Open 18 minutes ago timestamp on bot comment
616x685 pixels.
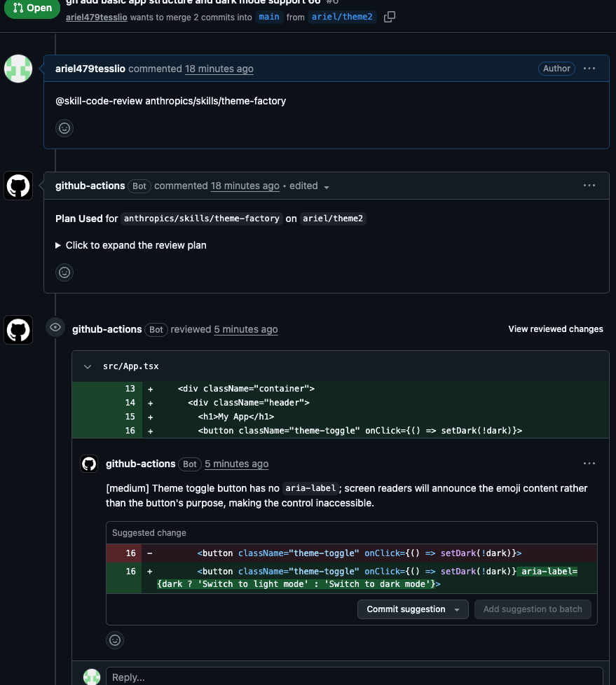coord(245,186)
